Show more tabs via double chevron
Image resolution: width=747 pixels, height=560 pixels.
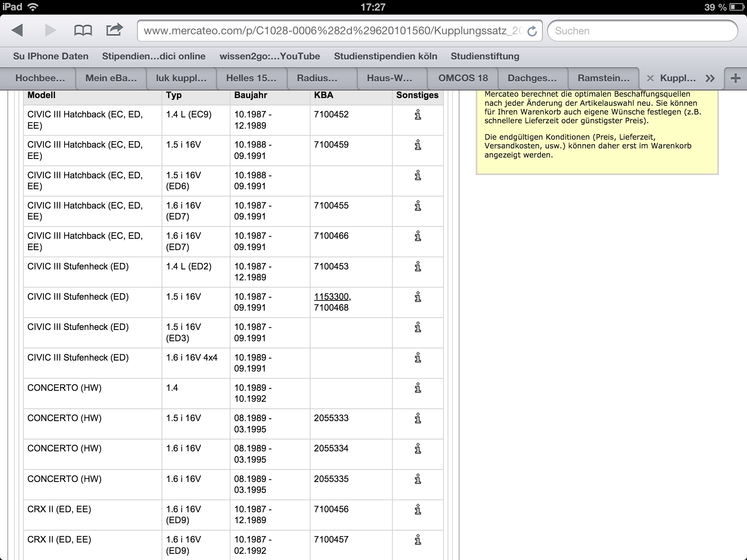(x=710, y=78)
